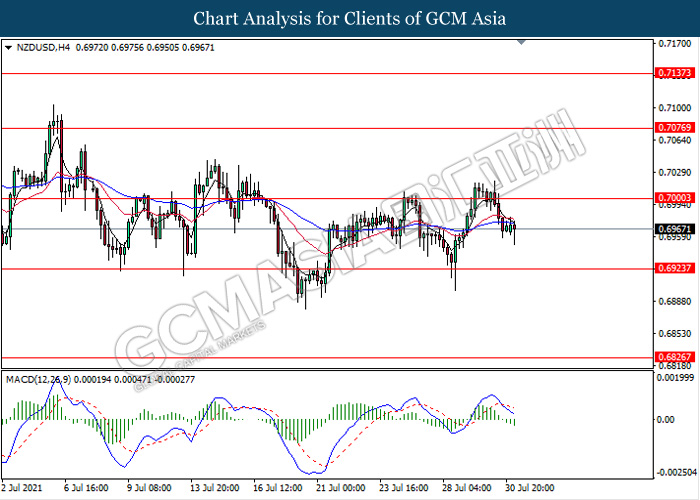Click the Chart Analysis title banner
The image size is (700, 500).
coord(350,19)
